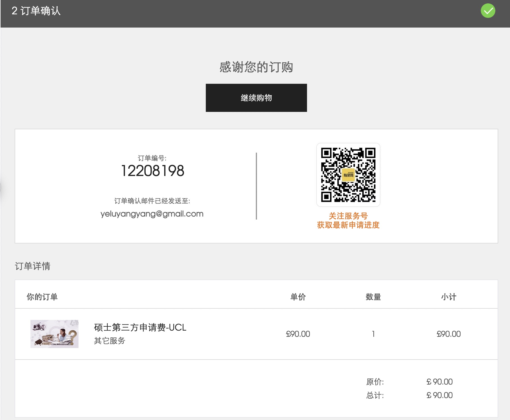Click the 感谢您的订购 heading
The height and width of the screenshot is (420, 510).
tap(256, 67)
